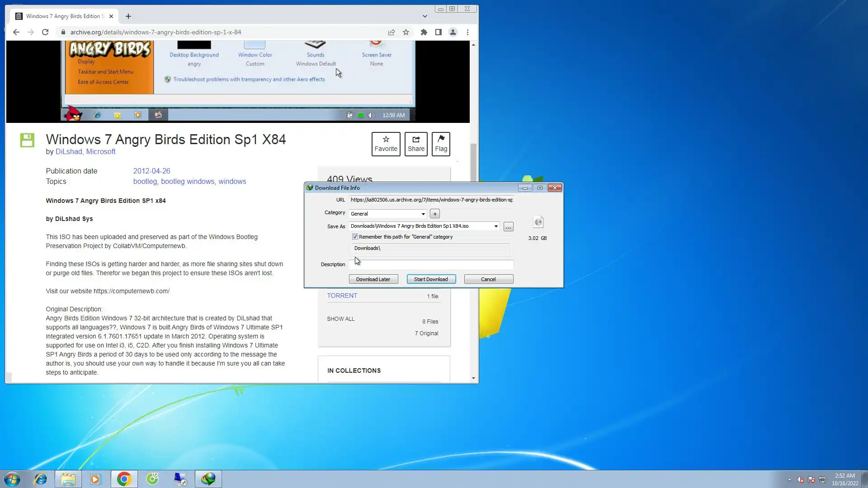Click into the Description field
Viewport: 868px width, 488px height.
(432, 264)
